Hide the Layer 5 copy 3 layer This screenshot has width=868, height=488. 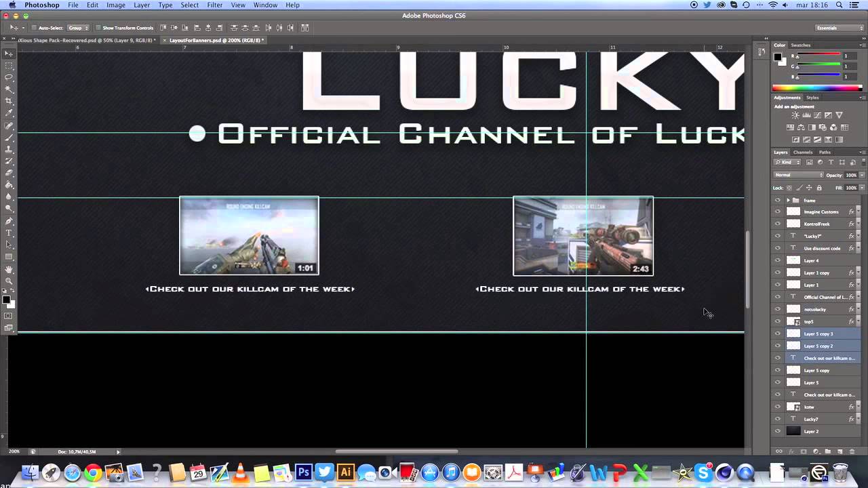(778, 333)
